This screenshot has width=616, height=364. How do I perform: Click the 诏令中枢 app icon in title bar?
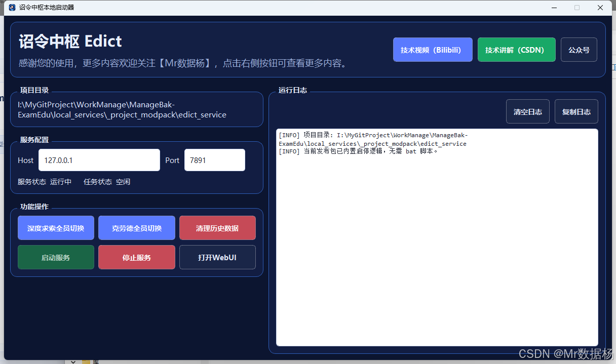click(11, 8)
